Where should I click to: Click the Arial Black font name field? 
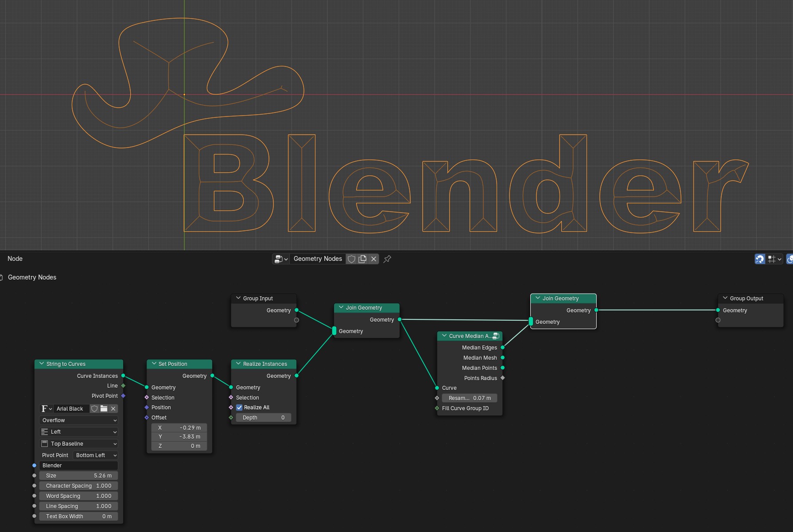(x=72, y=409)
